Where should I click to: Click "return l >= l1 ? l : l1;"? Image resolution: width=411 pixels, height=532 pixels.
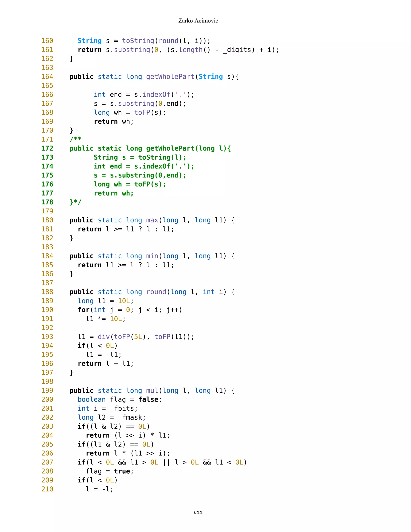[x=126, y=229]
